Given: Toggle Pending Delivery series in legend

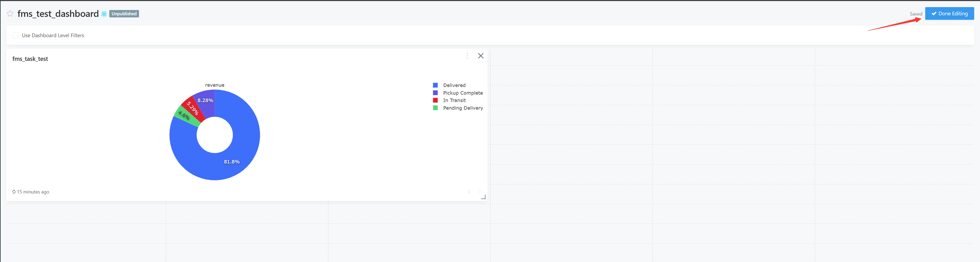Looking at the screenshot, I should tap(463, 108).
